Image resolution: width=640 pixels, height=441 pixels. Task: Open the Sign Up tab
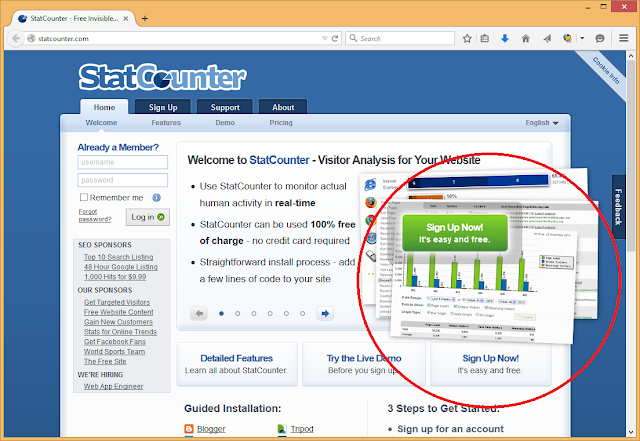click(x=163, y=107)
